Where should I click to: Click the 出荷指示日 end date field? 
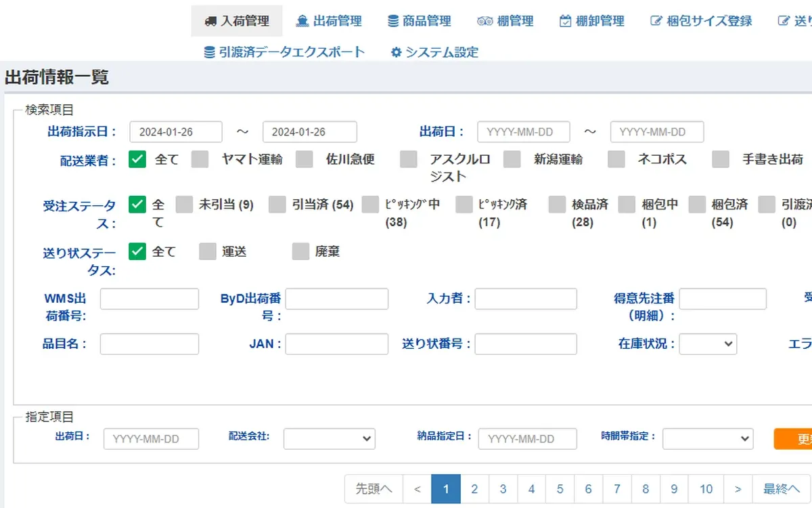click(310, 132)
